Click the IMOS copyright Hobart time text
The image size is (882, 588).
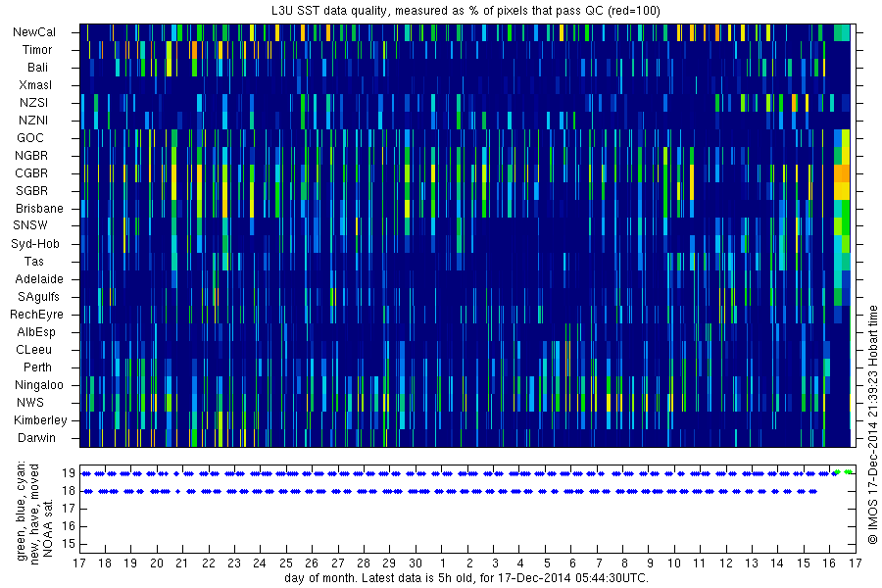[872, 424]
